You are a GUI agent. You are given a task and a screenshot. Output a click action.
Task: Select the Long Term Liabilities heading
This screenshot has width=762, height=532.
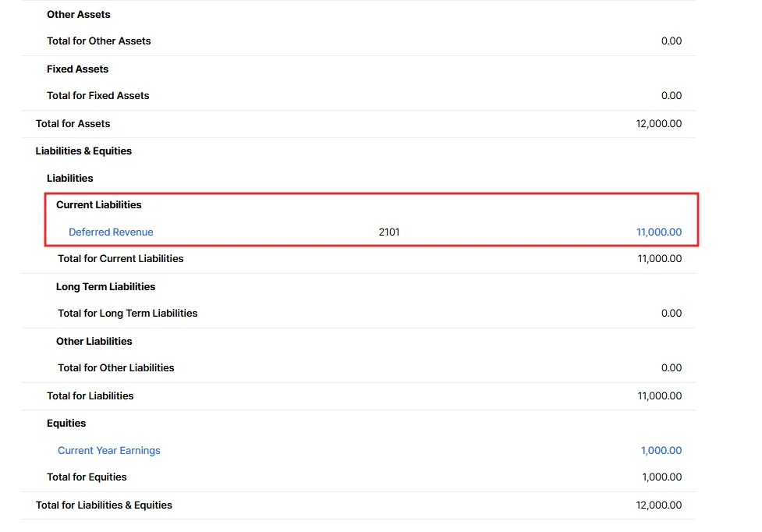coord(105,286)
